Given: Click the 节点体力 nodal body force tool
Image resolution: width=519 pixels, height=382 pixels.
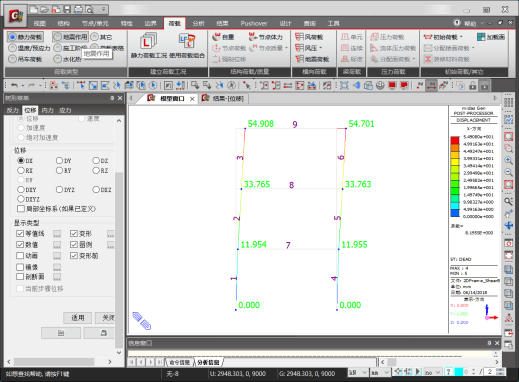Looking at the screenshot, I should click(266, 37).
